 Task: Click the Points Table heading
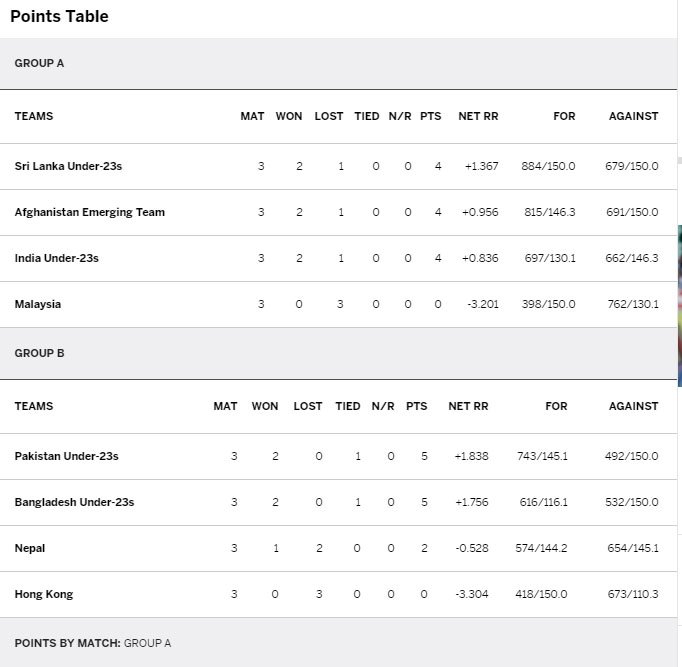pyautogui.click(x=59, y=17)
